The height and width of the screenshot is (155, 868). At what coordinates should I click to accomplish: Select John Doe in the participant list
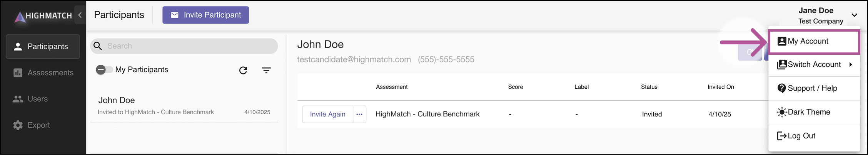pyautogui.click(x=184, y=106)
